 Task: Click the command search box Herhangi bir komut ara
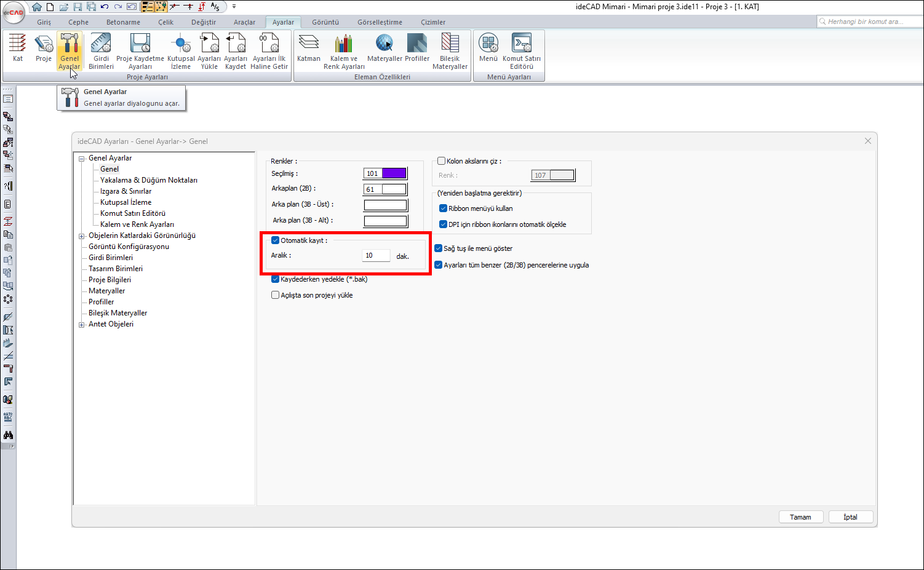(870, 22)
